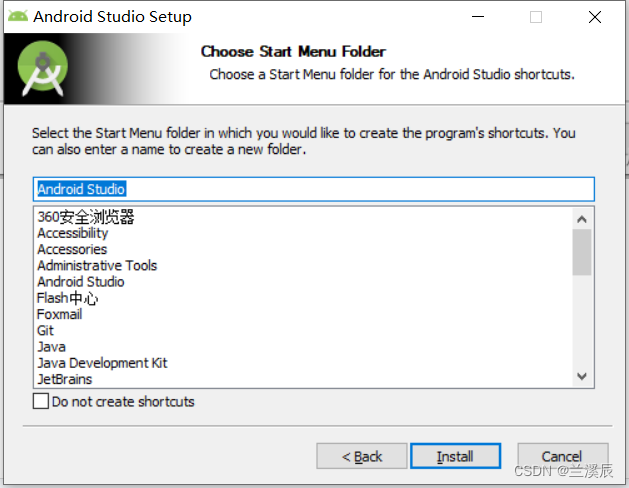Click the scroll down arrow in folder list
Viewport: 629px width, 488px height.
pyautogui.click(x=582, y=376)
